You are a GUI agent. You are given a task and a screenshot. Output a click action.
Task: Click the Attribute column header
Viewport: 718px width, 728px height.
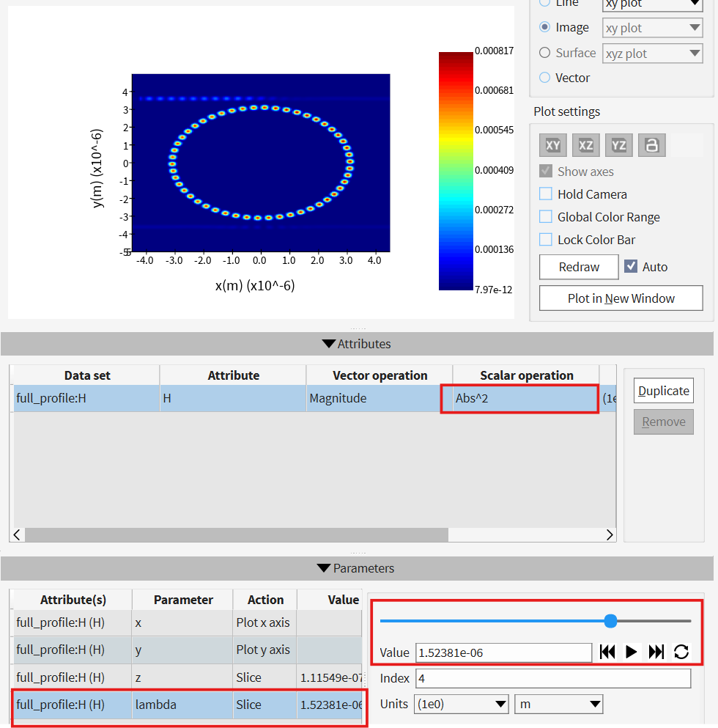click(x=233, y=375)
